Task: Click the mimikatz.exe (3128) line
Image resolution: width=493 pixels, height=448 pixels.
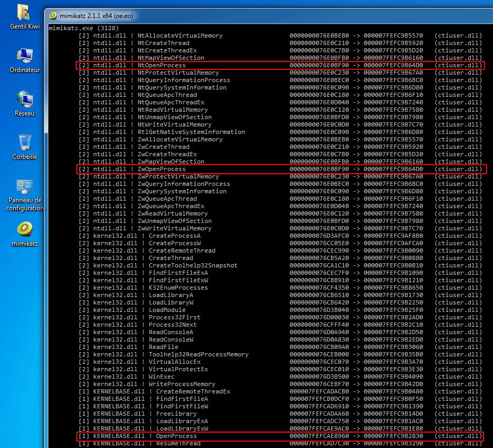Action: [x=84, y=28]
